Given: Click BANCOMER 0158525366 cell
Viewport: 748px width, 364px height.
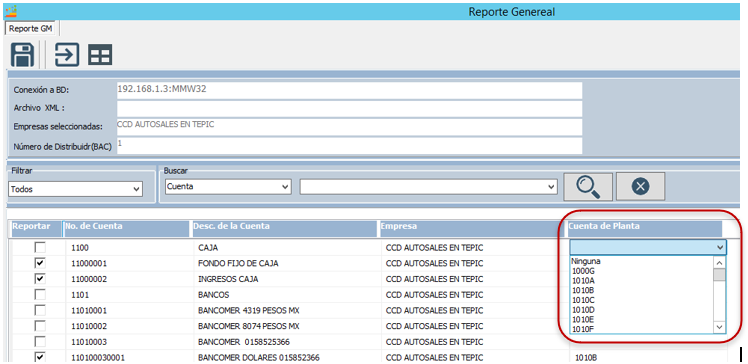Looking at the screenshot, I should (244, 342).
